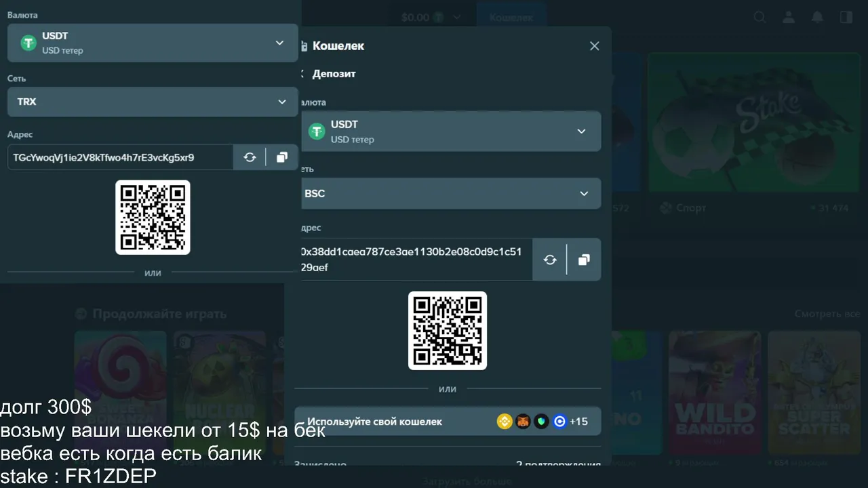Click the Кошелек button in the top header

511,17
